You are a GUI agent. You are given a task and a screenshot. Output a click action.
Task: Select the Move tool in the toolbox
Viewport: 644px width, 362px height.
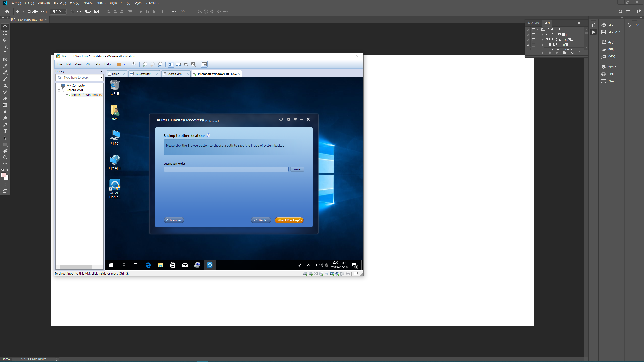[5, 27]
